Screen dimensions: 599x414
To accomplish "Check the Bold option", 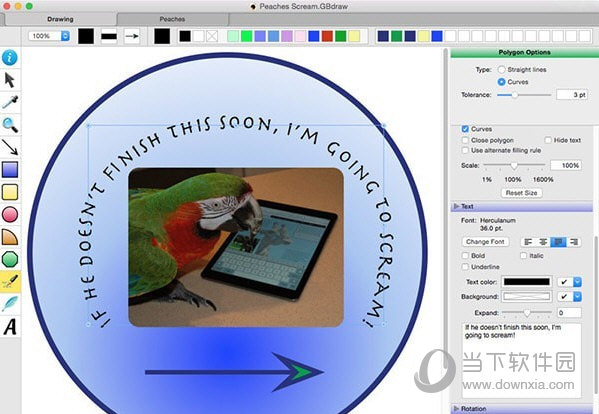I will tap(465, 256).
